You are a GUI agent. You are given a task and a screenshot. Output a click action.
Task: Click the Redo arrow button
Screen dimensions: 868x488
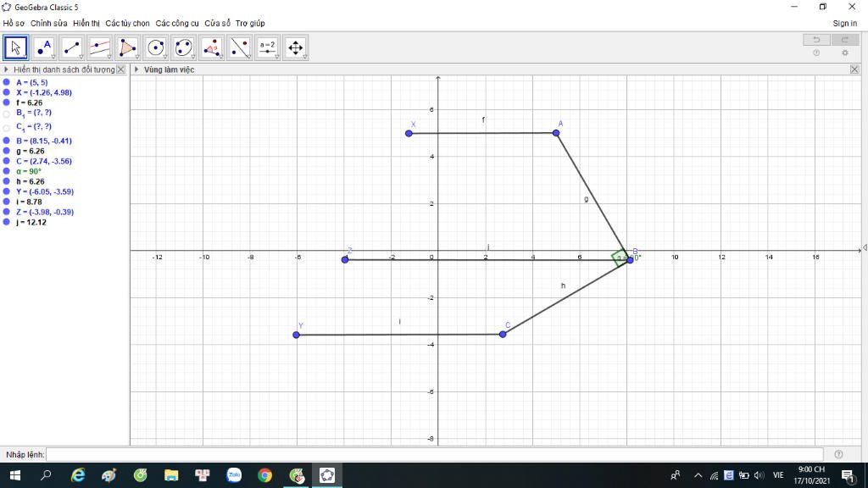point(845,39)
